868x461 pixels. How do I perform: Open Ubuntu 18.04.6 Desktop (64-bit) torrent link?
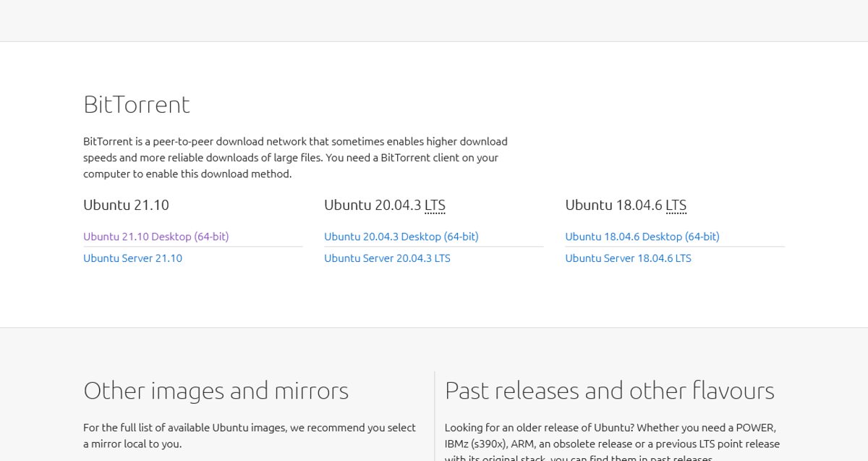642,237
